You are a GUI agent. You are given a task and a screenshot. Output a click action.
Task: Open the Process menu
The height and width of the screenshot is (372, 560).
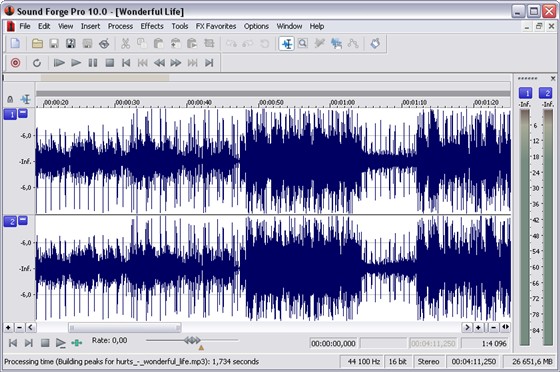point(120,26)
